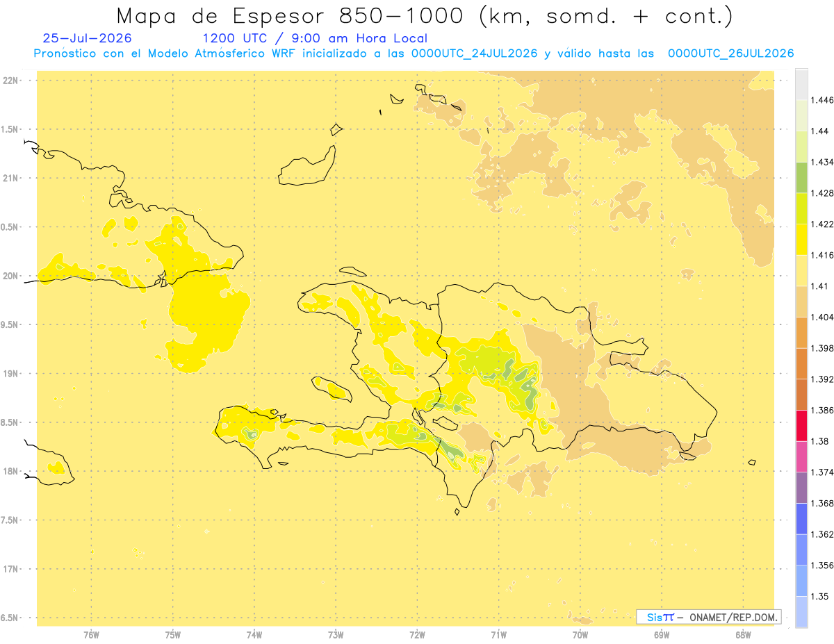834x644 pixels.
Task: Click the '22N' latitude axis label
Action: [x=10, y=81]
